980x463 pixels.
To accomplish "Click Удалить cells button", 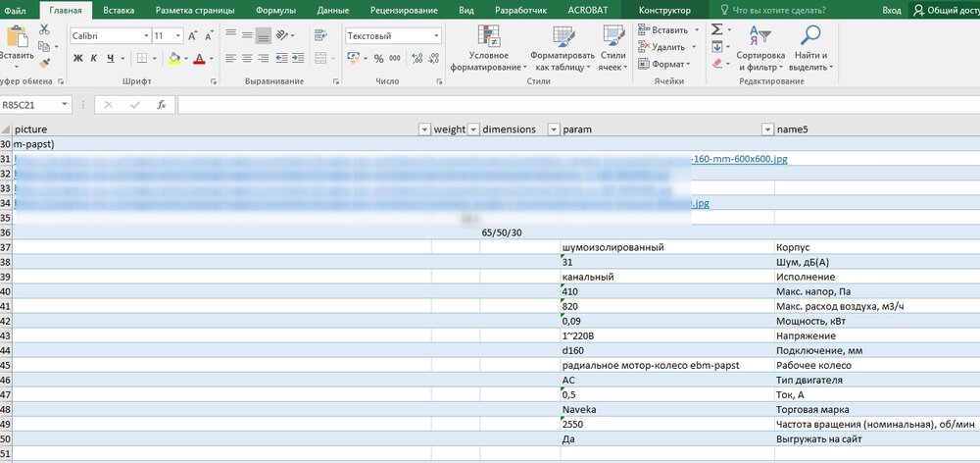I will pos(662,47).
